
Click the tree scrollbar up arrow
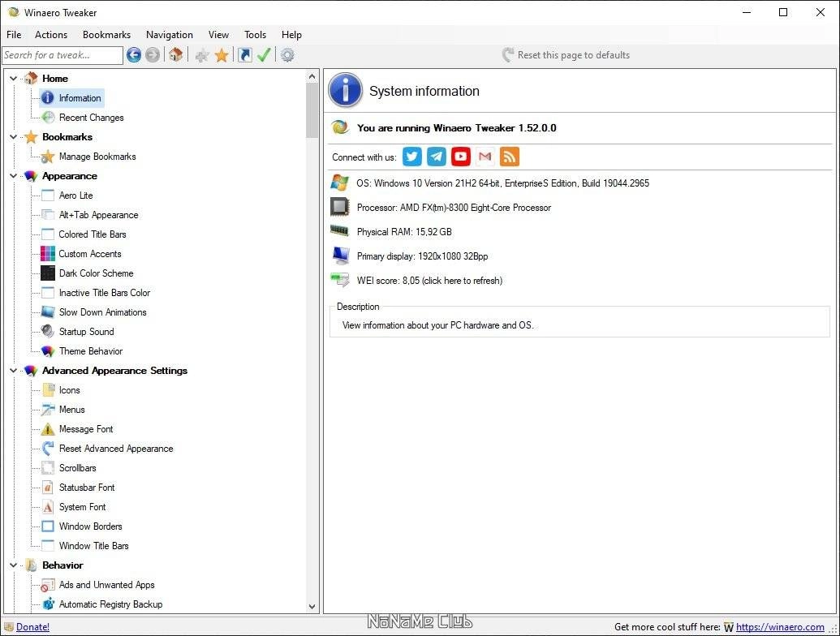[312, 76]
